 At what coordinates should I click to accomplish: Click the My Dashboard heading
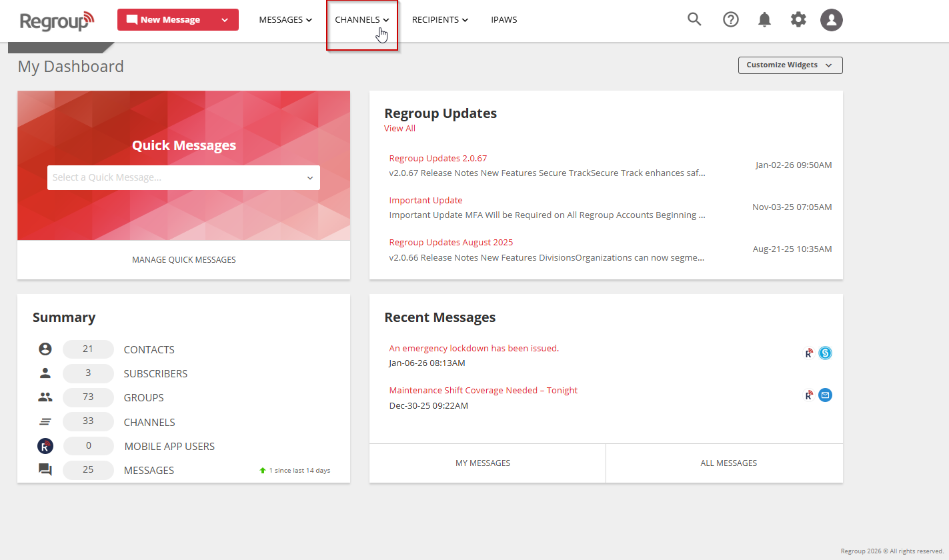71,67
